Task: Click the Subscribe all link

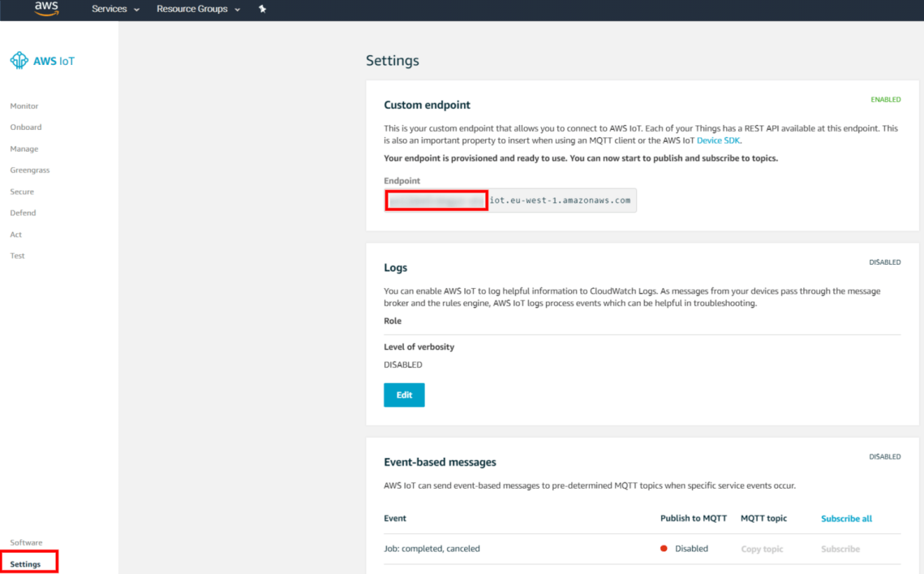Action: coord(846,519)
